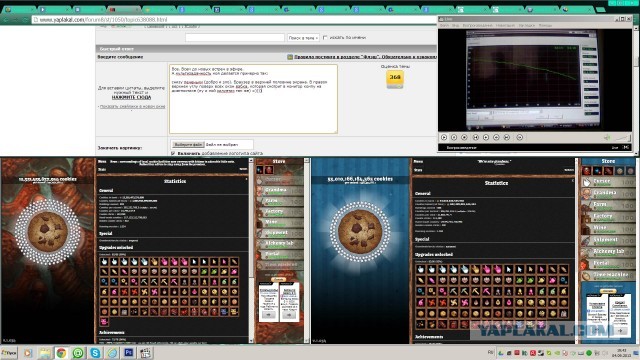Click the first available upgrade in the left game's store
The image size is (640, 360).
260,170
